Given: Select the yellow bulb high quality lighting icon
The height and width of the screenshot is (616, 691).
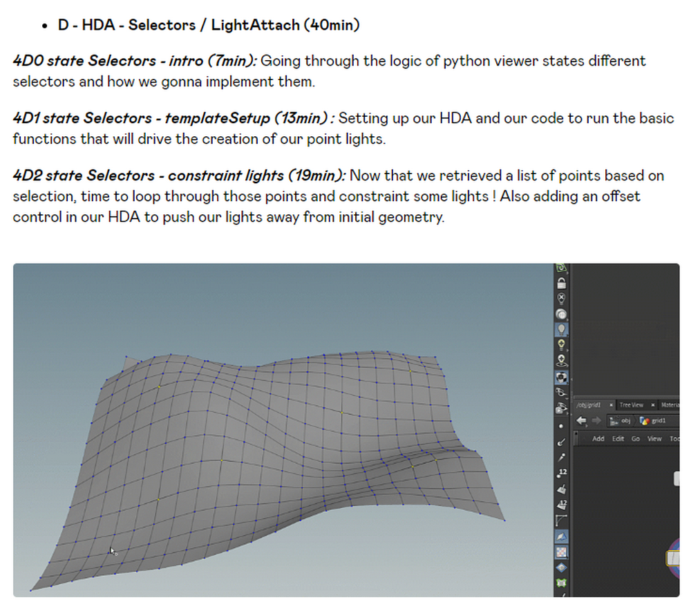Looking at the screenshot, I should coord(561,345).
